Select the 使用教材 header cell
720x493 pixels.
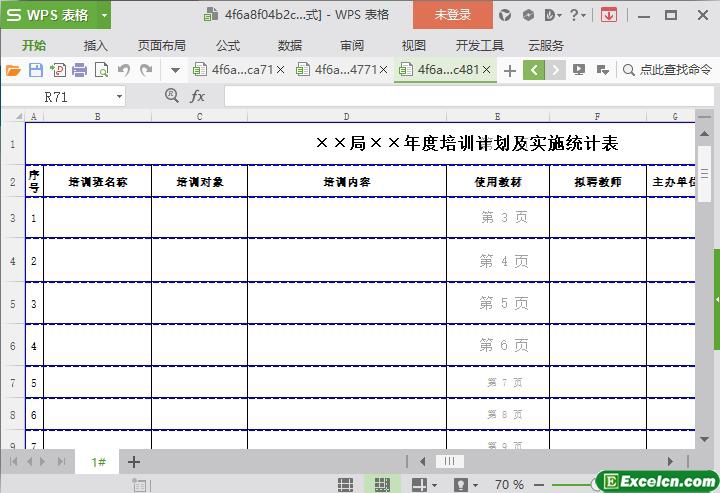click(498, 182)
